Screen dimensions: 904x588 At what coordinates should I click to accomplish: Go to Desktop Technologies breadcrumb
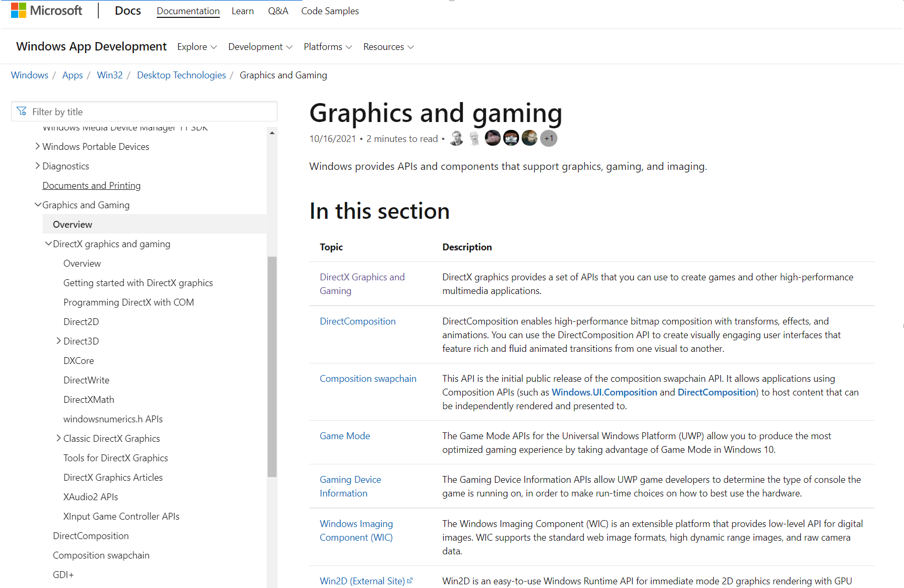[181, 75]
